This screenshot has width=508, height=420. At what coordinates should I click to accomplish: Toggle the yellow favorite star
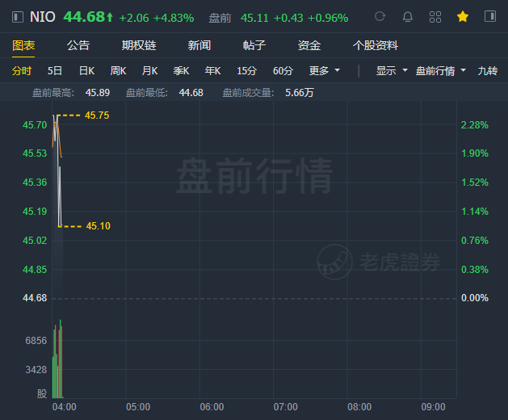pos(463,16)
